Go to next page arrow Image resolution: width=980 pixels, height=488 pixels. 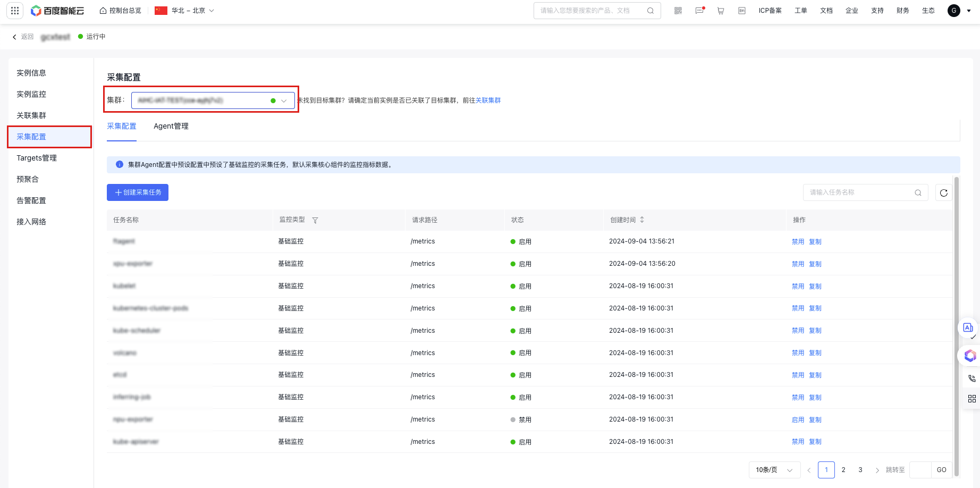(877, 470)
